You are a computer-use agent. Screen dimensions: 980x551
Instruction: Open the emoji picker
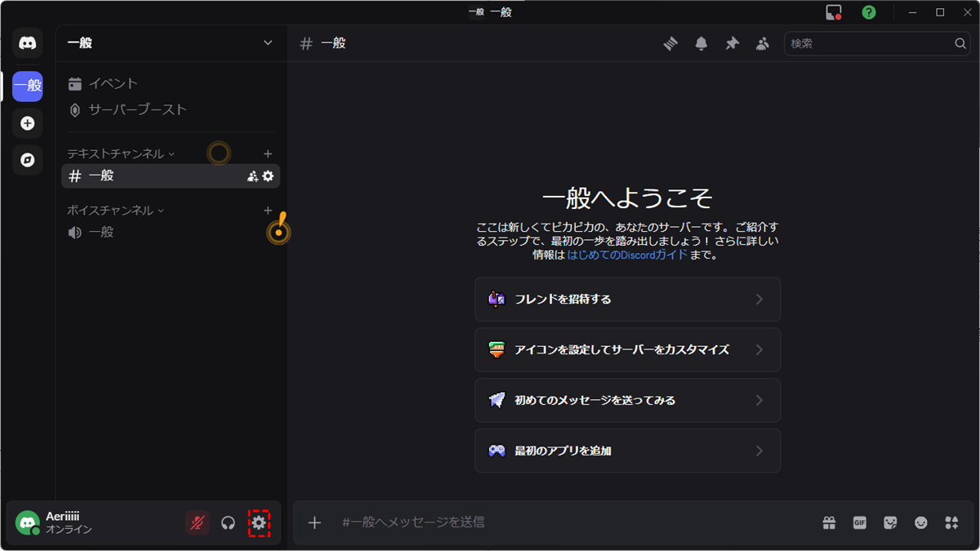921,523
